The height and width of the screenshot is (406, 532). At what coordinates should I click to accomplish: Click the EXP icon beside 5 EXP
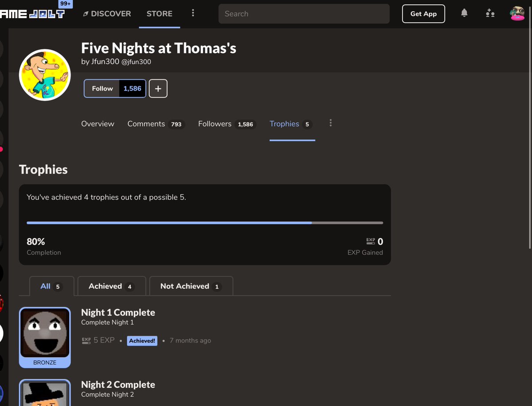pyautogui.click(x=86, y=340)
